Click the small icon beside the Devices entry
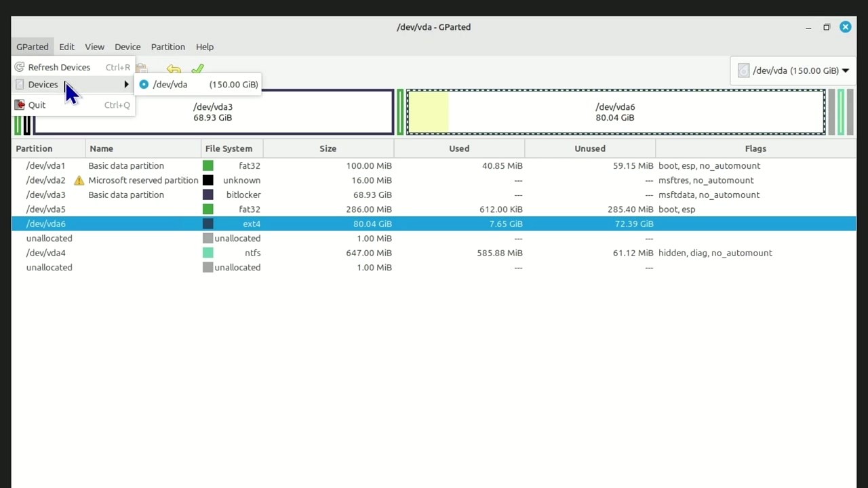This screenshot has width=868, height=488. coord(20,84)
